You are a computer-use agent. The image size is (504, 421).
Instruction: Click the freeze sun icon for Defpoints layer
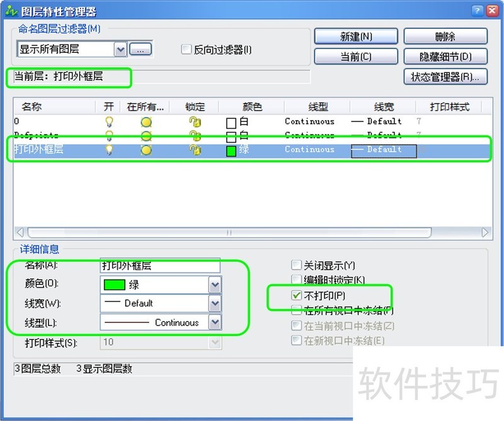pyautogui.click(x=146, y=136)
